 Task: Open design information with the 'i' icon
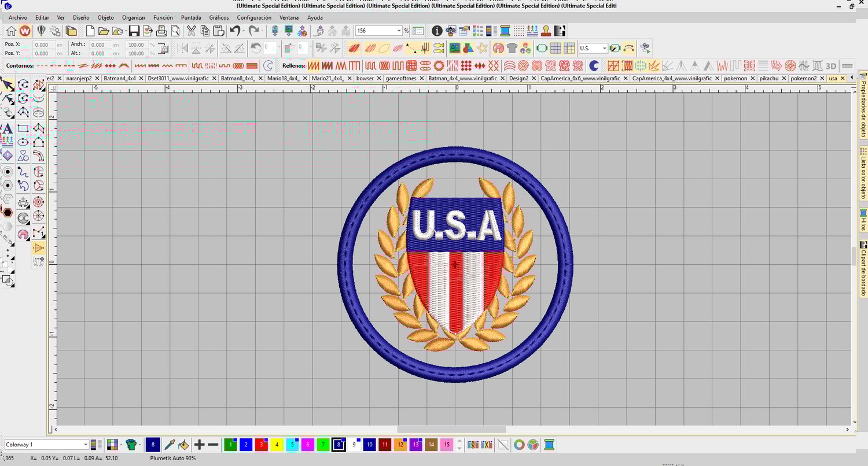coord(437,31)
